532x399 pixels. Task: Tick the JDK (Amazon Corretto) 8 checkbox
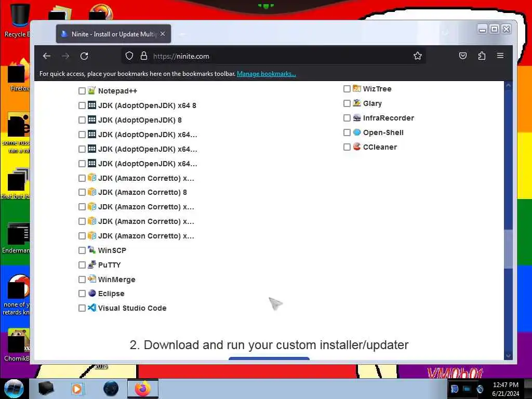click(82, 192)
